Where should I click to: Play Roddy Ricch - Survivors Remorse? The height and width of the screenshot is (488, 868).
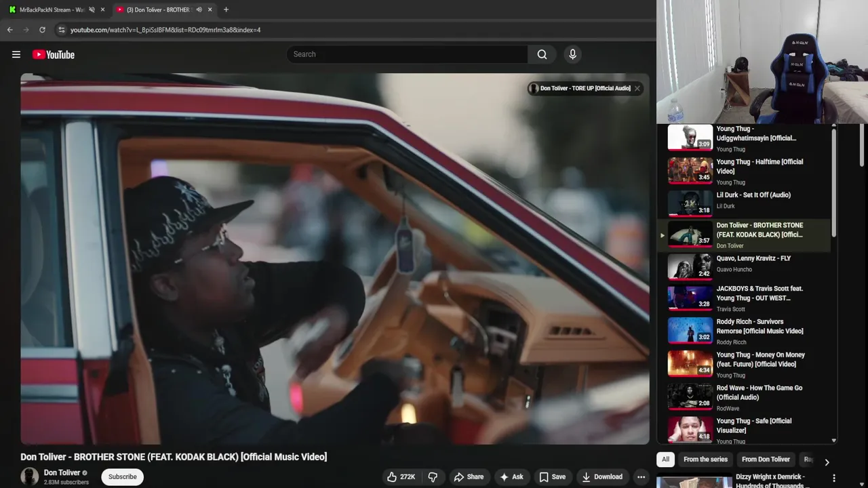click(x=746, y=331)
